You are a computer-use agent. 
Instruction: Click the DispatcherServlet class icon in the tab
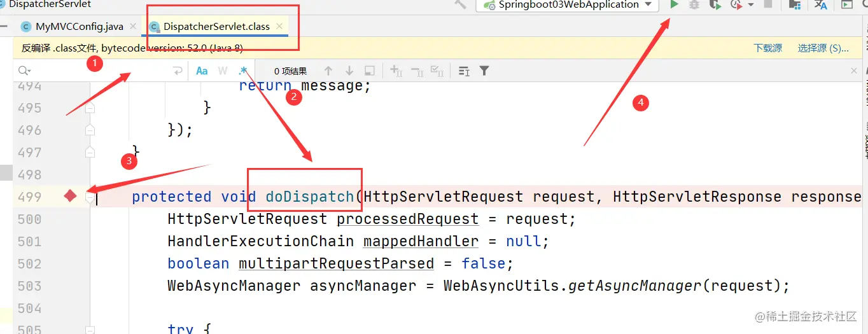[x=154, y=27]
